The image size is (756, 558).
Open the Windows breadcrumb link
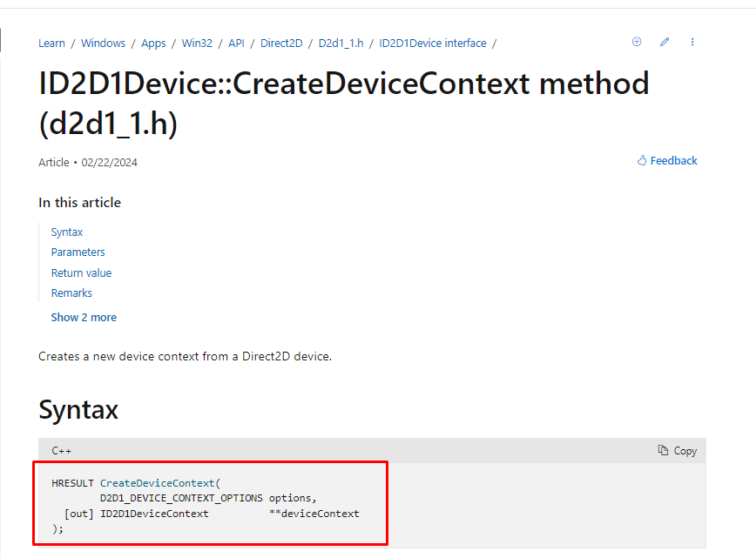point(103,43)
